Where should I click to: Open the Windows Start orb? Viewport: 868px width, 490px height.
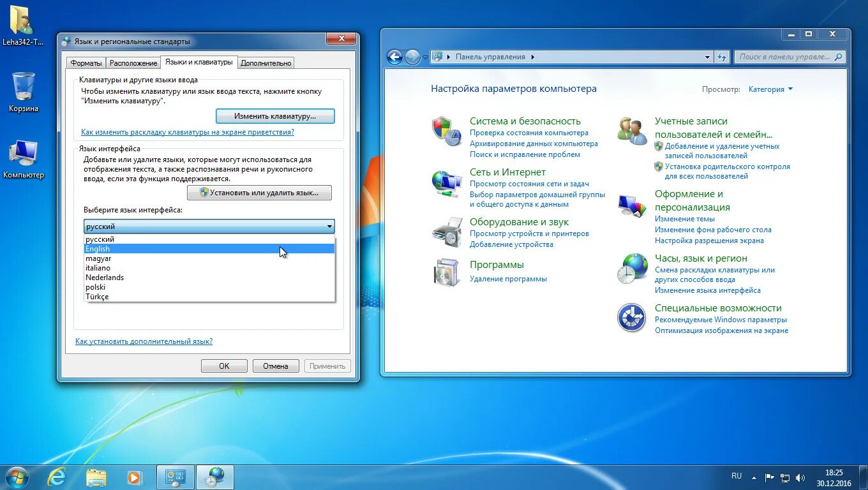click(17, 477)
